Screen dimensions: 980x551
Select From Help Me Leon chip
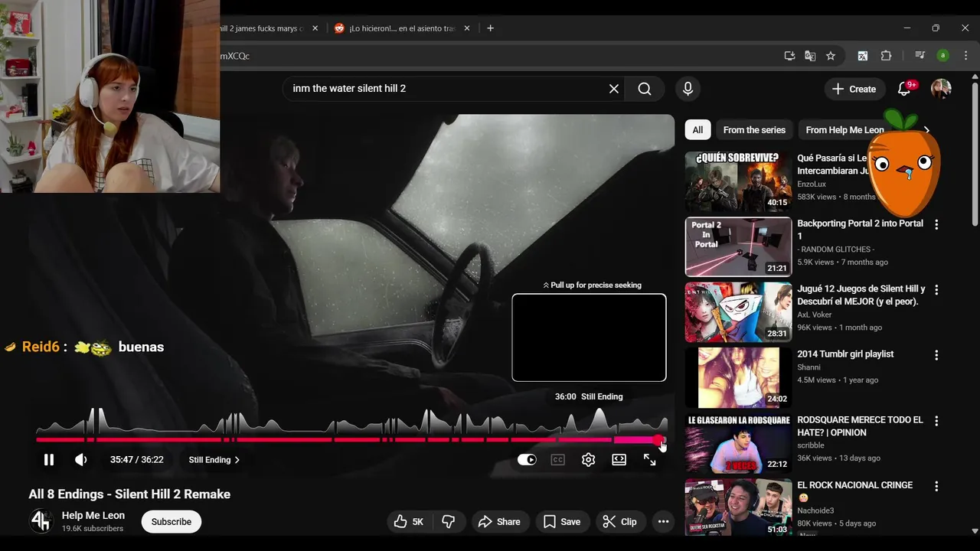point(844,130)
